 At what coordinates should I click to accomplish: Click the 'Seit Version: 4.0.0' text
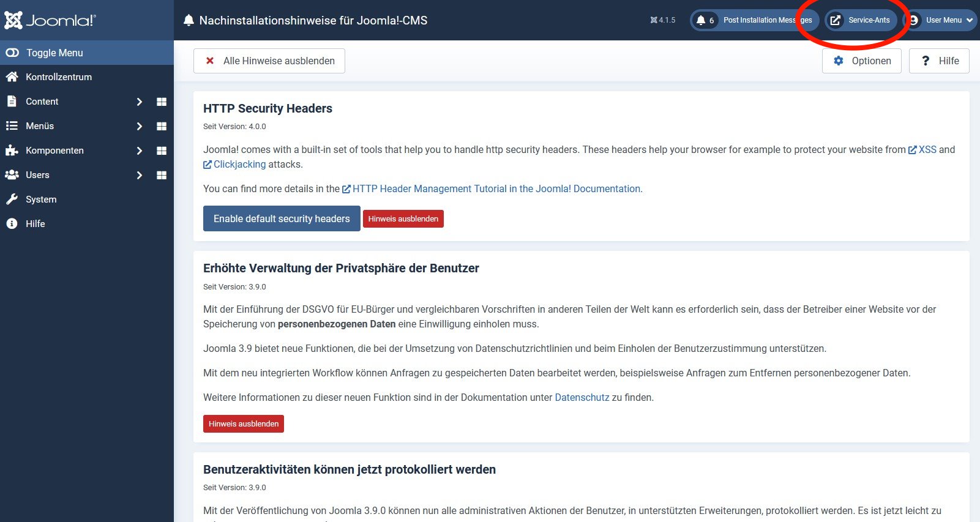click(x=234, y=127)
